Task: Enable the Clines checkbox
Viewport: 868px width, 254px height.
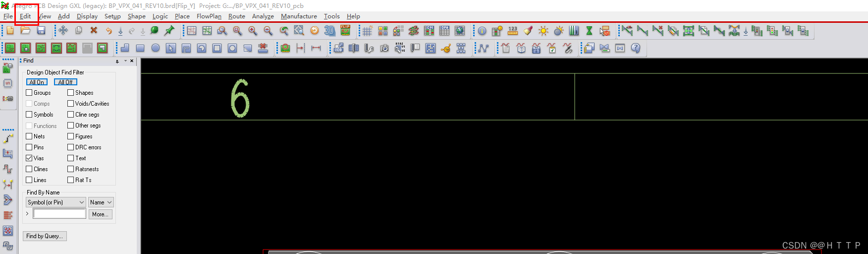Action: 29,169
